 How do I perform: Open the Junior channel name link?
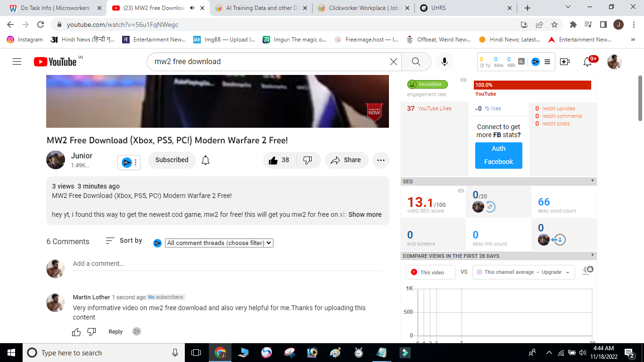click(82, 156)
